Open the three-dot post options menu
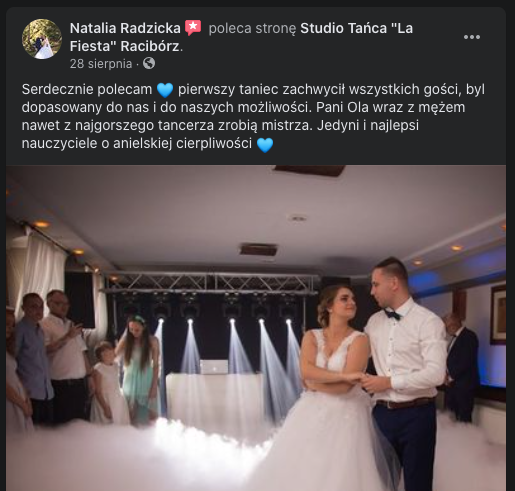 [472, 37]
